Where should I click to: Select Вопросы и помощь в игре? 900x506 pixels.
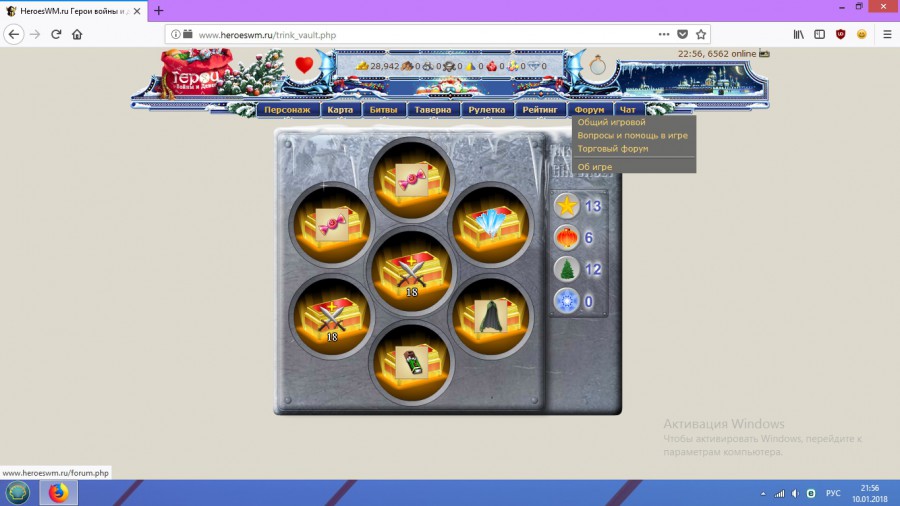click(633, 135)
